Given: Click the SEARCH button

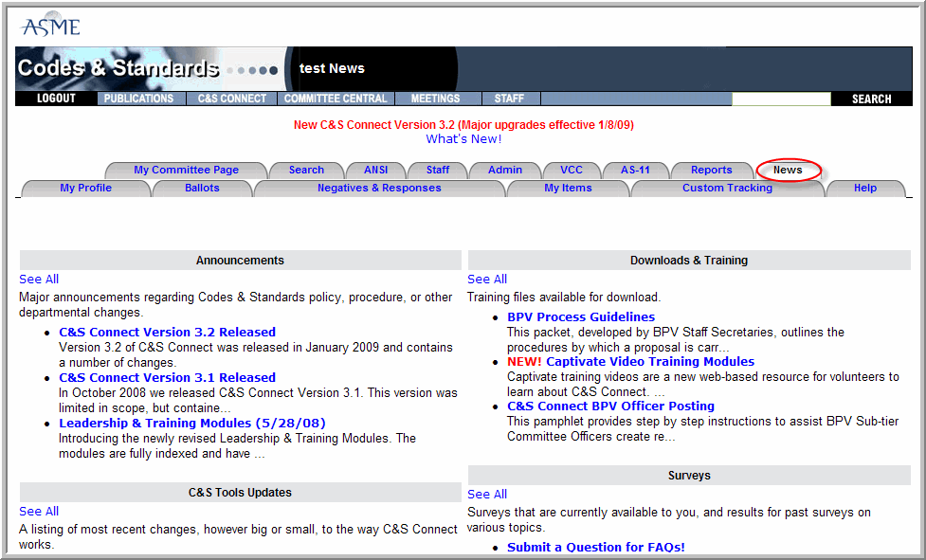Looking at the screenshot, I should [x=871, y=99].
